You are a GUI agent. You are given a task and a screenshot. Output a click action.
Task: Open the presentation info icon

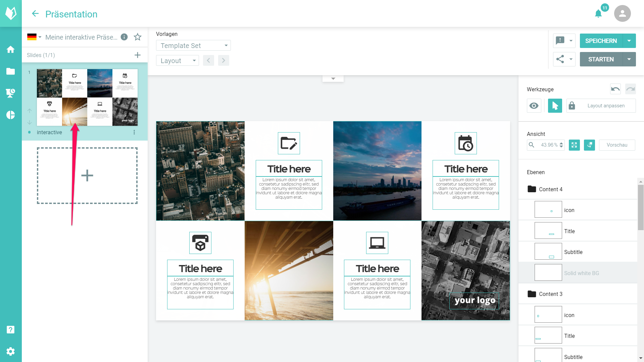pos(124,37)
